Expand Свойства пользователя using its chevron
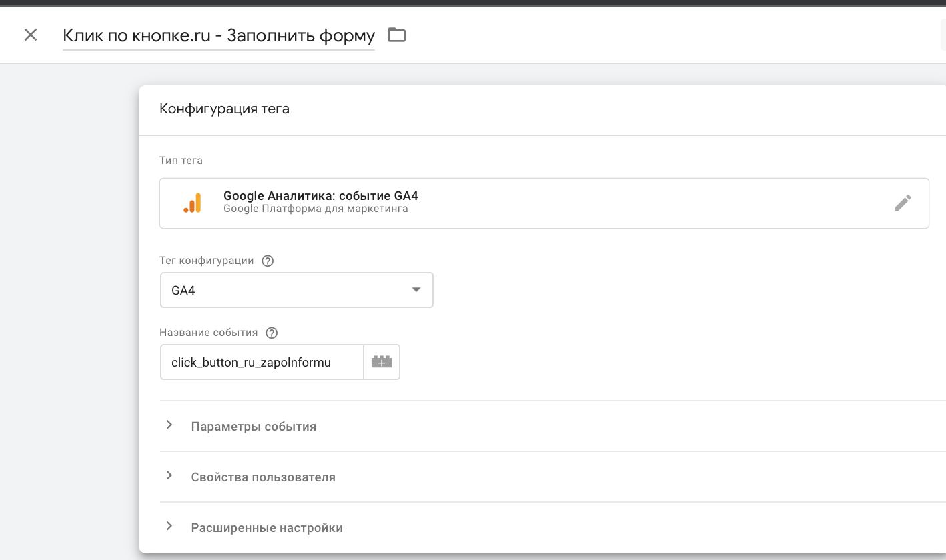946x560 pixels. [x=169, y=476]
